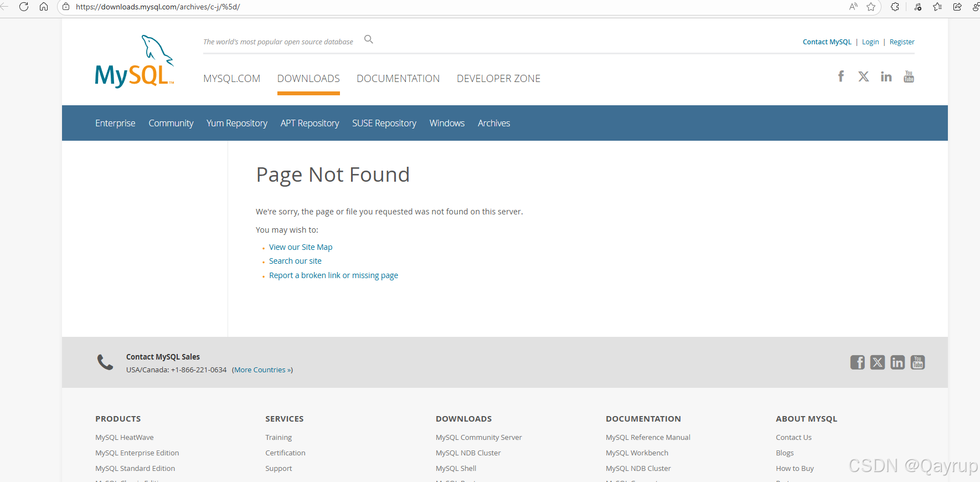Report a broken link or missing page
The height and width of the screenshot is (482, 980).
[333, 275]
